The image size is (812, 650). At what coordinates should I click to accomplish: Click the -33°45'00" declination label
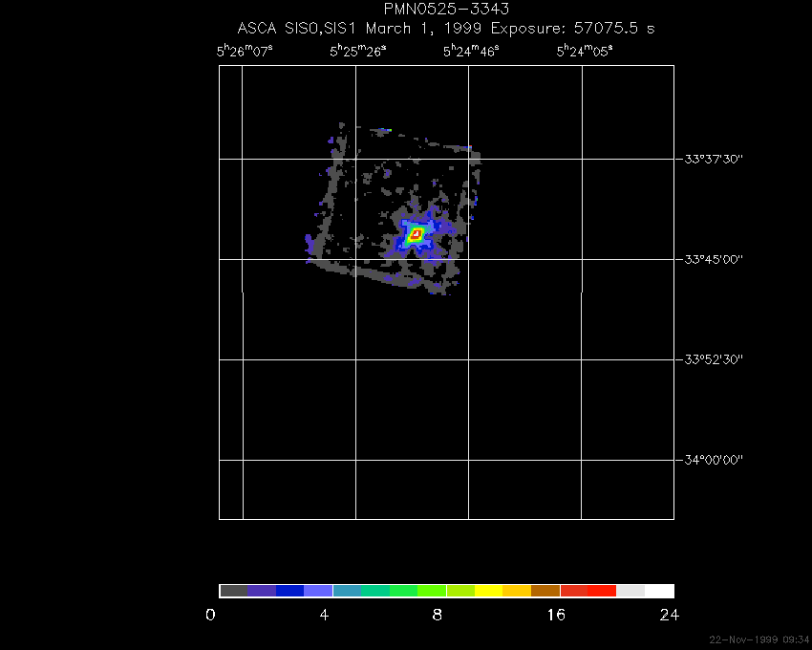(x=711, y=259)
